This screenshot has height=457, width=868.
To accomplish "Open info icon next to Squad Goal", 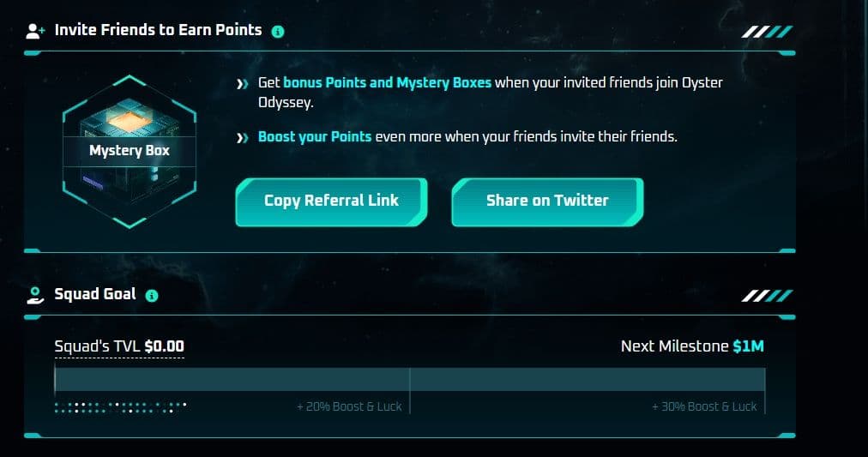I will [x=152, y=296].
